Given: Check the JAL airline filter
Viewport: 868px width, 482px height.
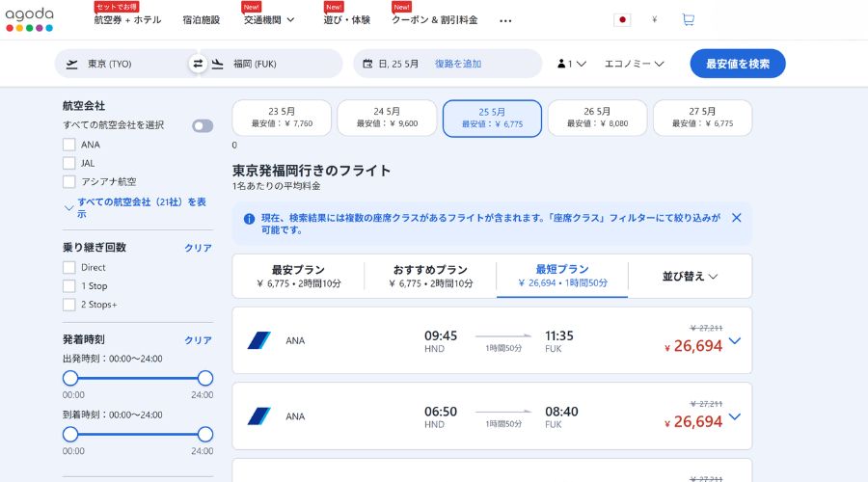Looking at the screenshot, I should (x=69, y=163).
